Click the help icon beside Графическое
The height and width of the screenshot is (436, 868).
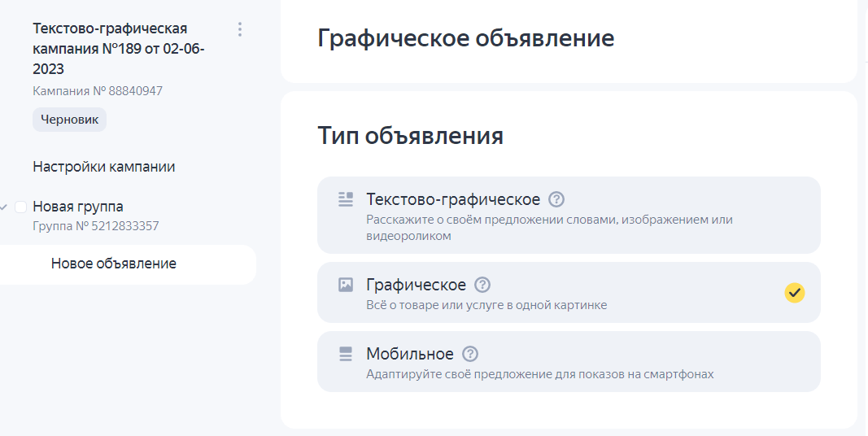point(482,285)
